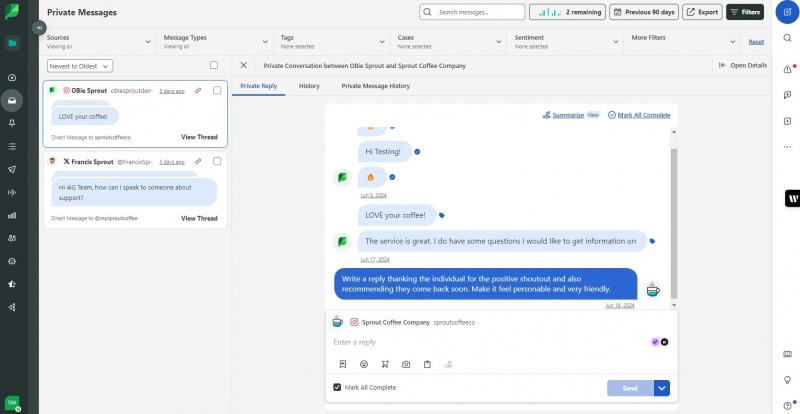
Task: Click the Sprout Social leaf logo
Action: click(x=12, y=11)
